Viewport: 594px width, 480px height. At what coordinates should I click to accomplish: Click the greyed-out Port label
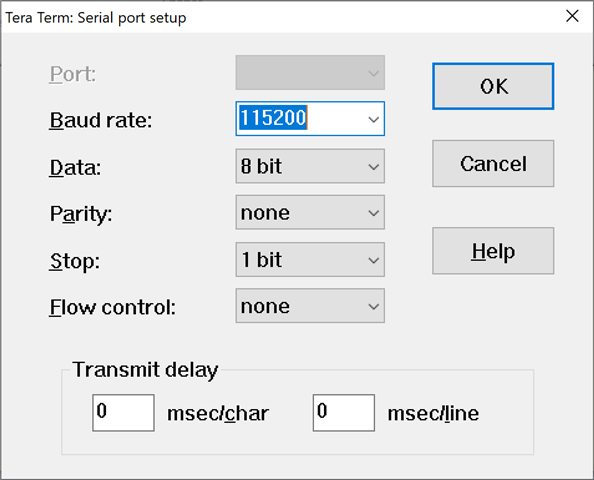73,74
